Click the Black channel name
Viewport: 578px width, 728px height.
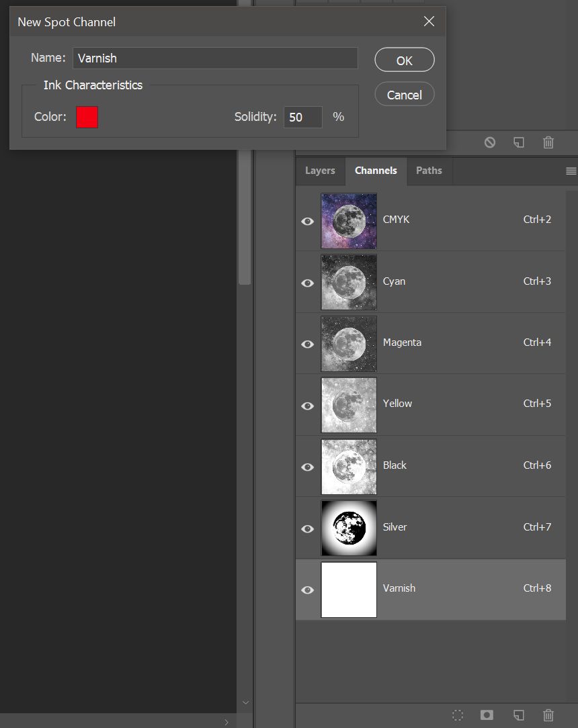(395, 465)
